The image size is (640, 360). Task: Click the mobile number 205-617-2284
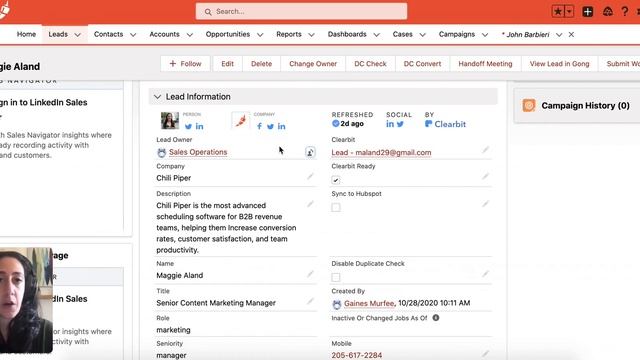pyautogui.click(x=357, y=355)
